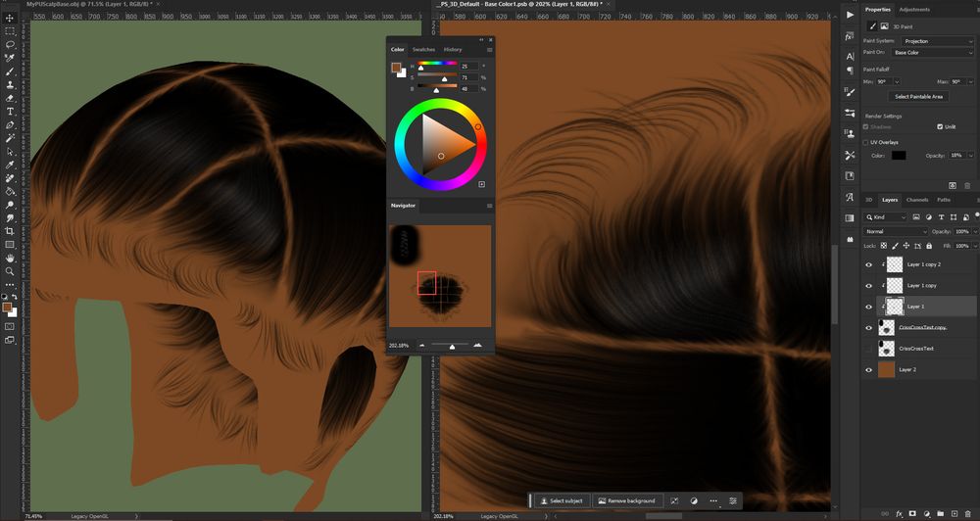The image size is (980, 521).
Task: Create new adjustment layer icon
Action: pos(926,514)
